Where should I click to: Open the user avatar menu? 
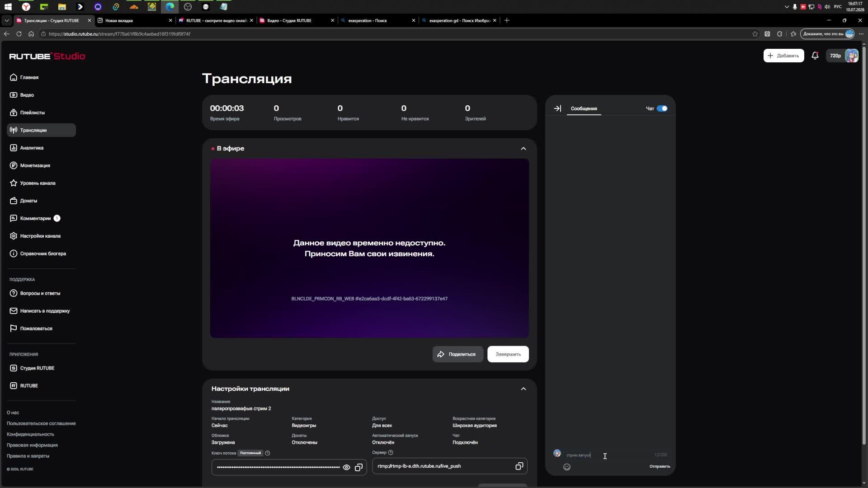pos(852,56)
